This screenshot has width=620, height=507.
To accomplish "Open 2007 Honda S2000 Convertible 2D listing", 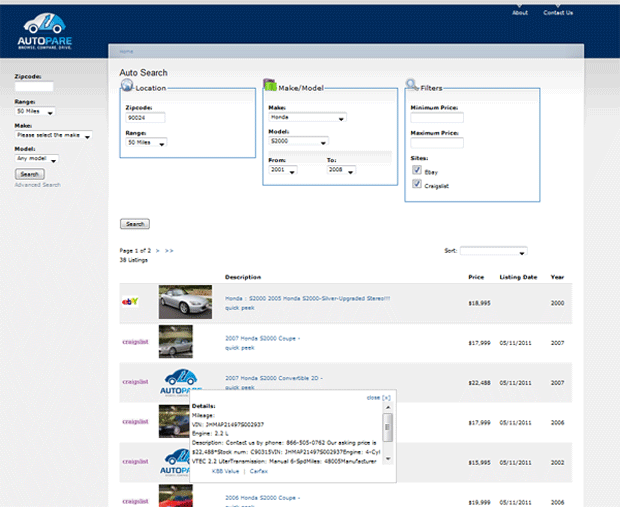I will (274, 378).
